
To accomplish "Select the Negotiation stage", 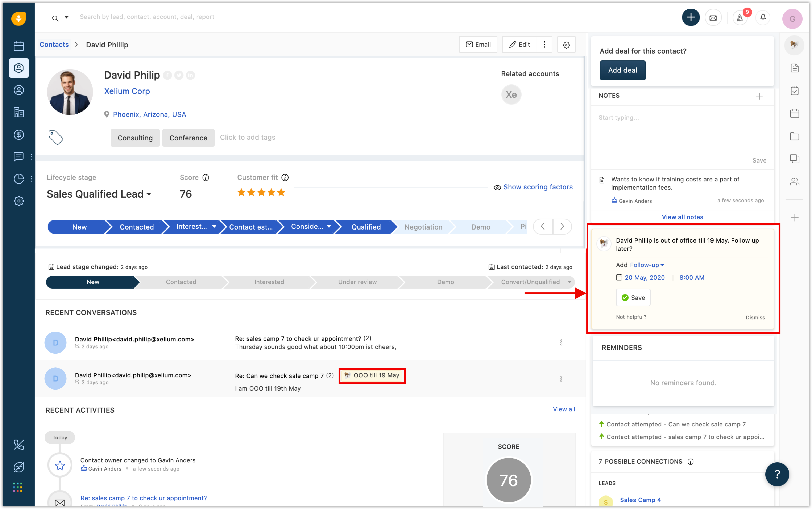I will tap(423, 227).
